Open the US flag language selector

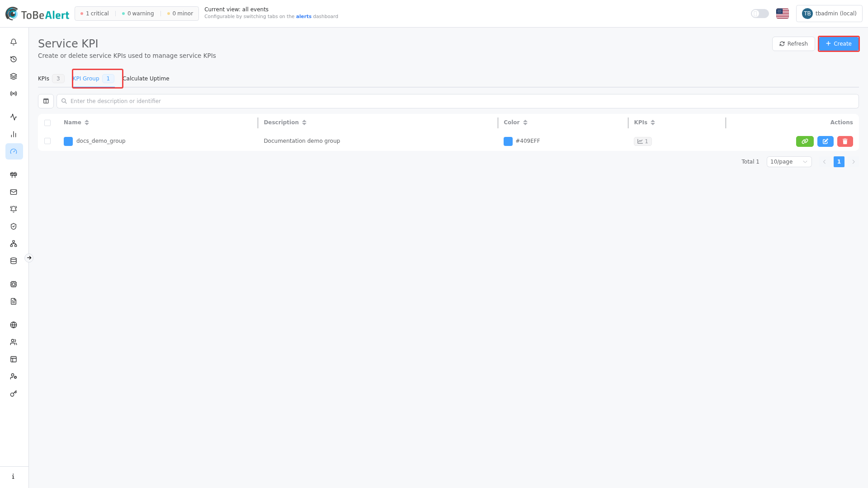(x=783, y=14)
